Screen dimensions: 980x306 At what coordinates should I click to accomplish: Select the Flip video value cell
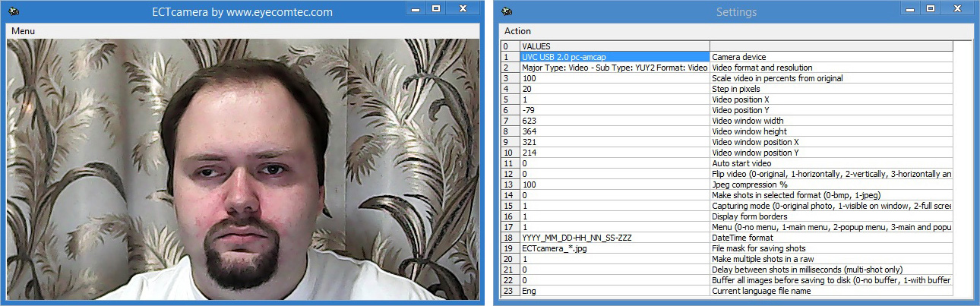tap(615, 174)
